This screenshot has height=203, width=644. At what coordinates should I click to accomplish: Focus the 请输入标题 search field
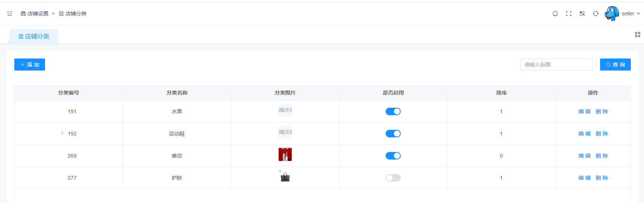pyautogui.click(x=556, y=65)
